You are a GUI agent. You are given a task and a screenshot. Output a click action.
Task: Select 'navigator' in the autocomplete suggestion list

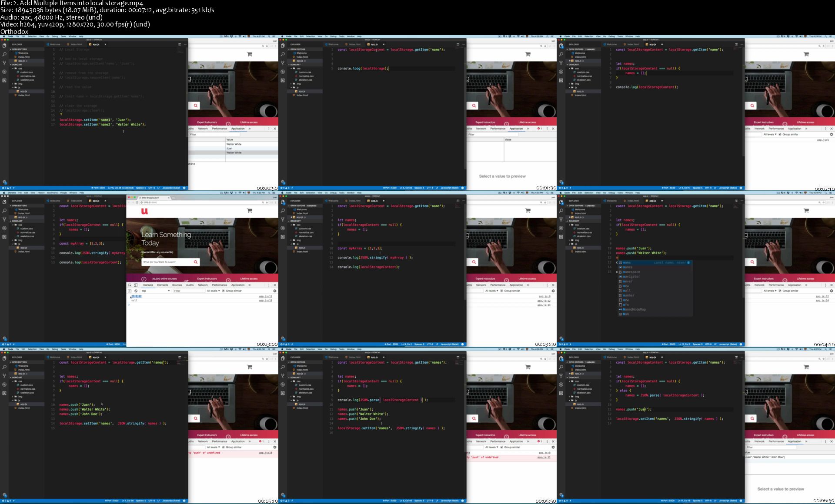click(631, 277)
